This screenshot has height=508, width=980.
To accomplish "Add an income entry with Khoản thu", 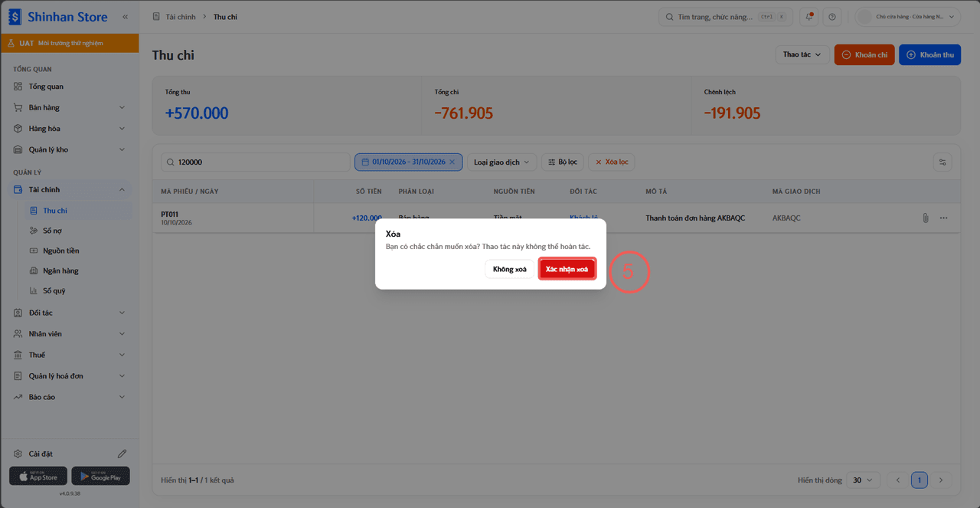I will tap(929, 54).
